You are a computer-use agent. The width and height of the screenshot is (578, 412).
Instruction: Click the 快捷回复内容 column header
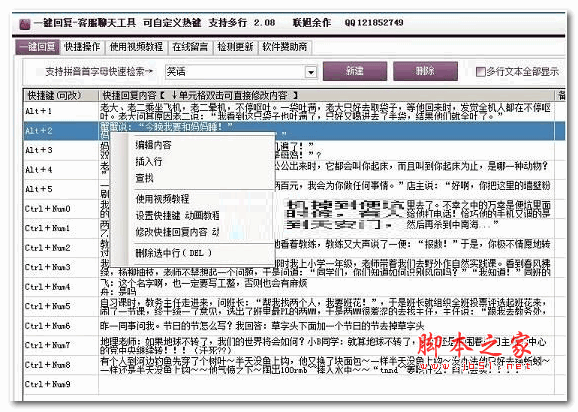click(x=326, y=95)
